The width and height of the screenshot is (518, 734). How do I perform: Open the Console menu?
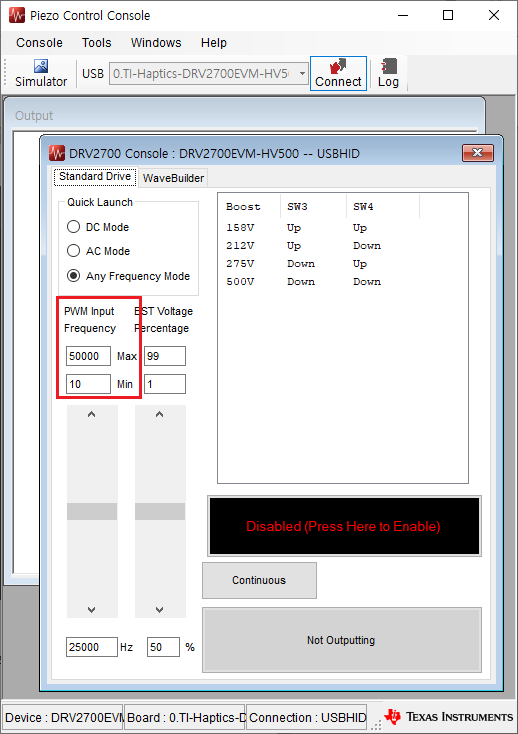tap(39, 43)
